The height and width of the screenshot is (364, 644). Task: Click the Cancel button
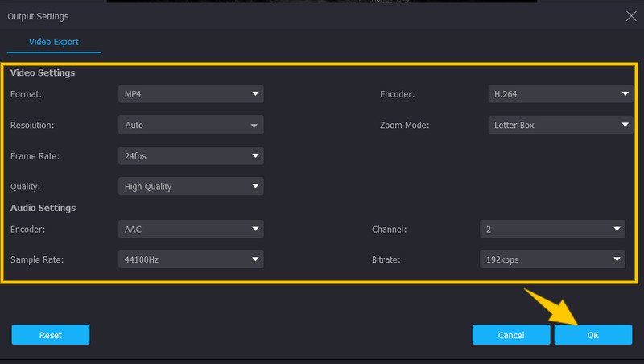(x=511, y=335)
